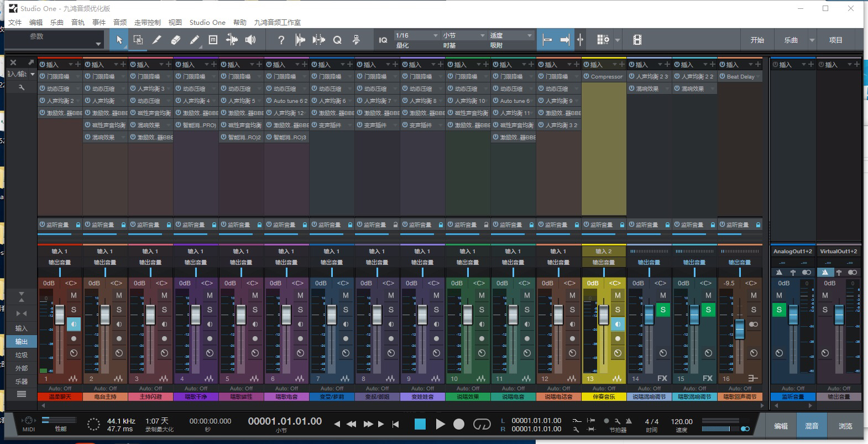Select the Listen speaker tool

coord(251,40)
